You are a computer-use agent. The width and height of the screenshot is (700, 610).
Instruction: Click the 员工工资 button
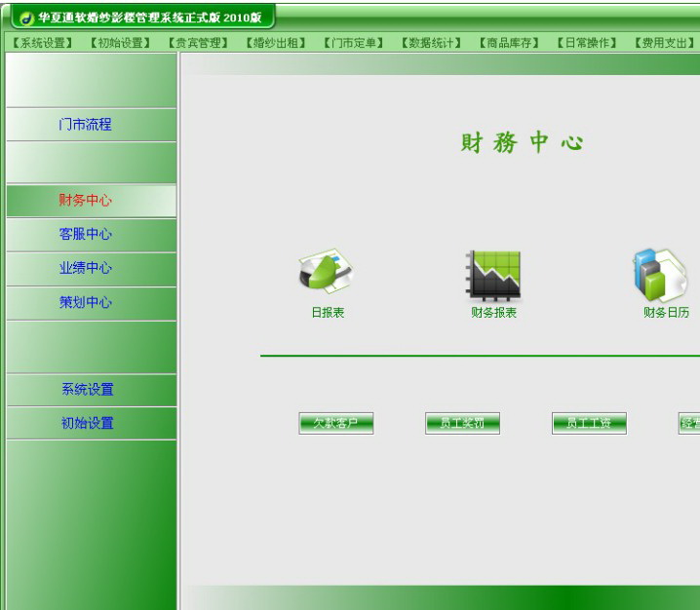coord(589,423)
